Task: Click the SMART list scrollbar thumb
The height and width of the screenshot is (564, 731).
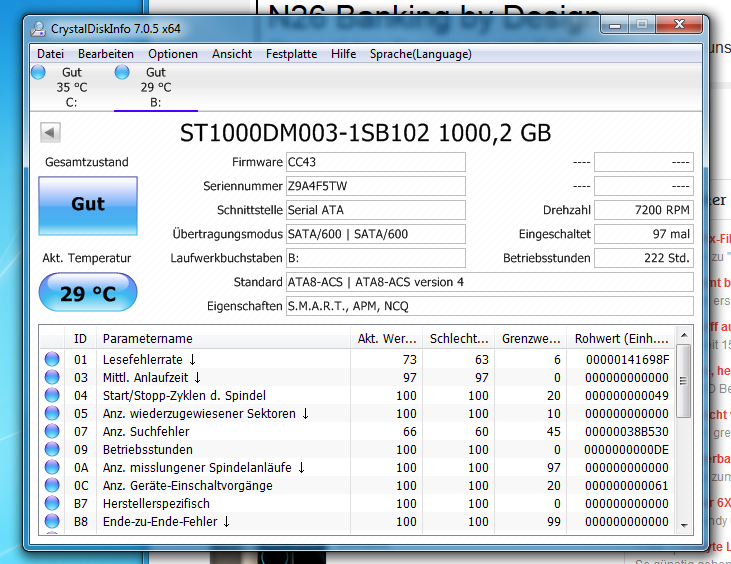Action: (x=684, y=381)
